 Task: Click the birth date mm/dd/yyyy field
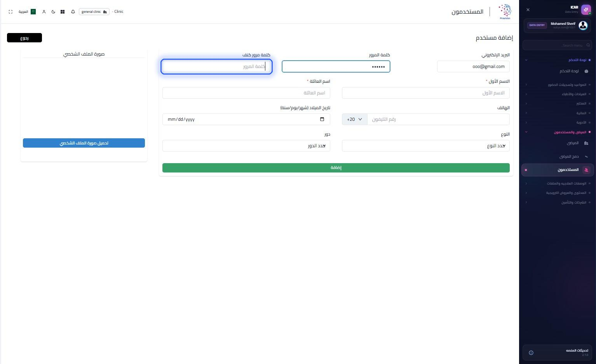[x=246, y=119]
